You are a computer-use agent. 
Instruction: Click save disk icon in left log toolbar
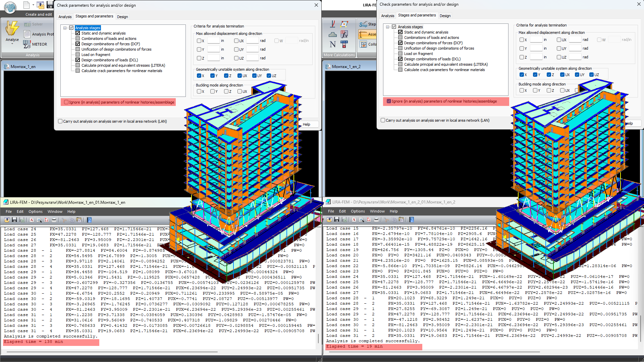[x=14, y=220]
